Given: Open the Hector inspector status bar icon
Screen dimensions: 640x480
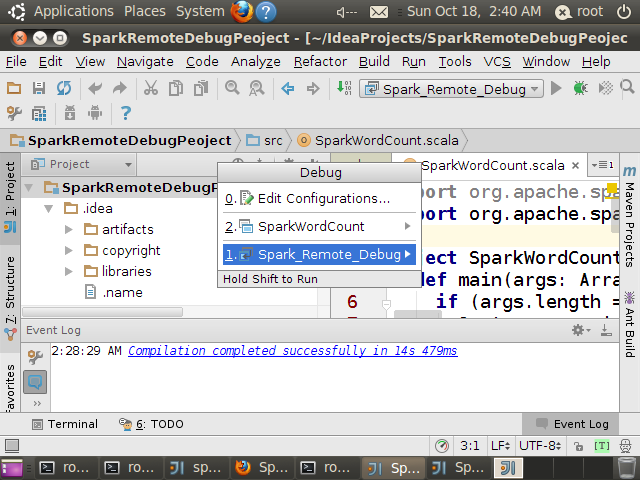Looking at the screenshot, I should (x=625, y=446).
